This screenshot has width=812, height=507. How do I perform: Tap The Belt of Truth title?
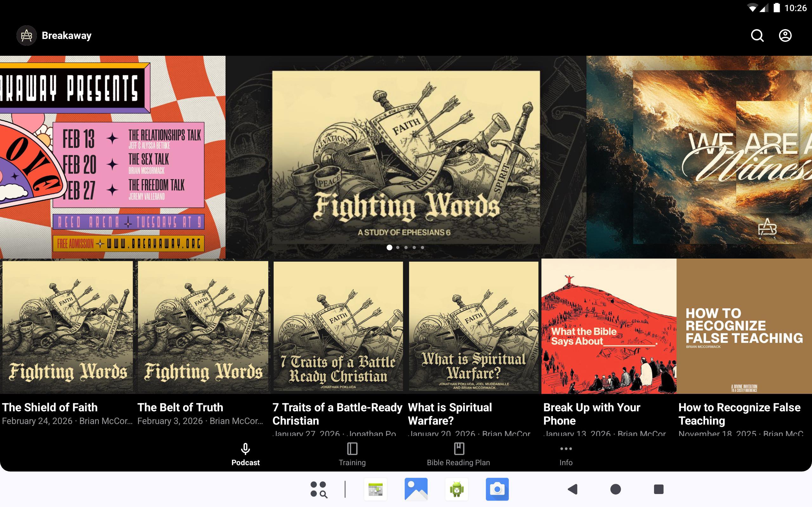[x=180, y=408]
